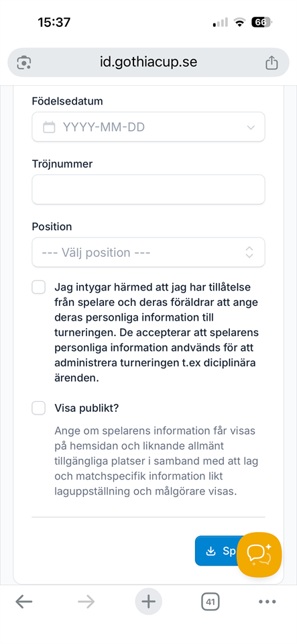Click the YYYY-MM-DD date placeholder

point(104,127)
